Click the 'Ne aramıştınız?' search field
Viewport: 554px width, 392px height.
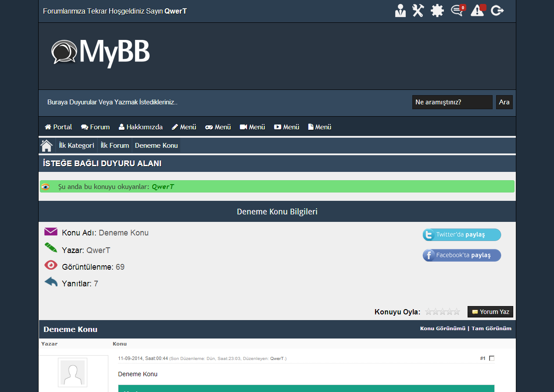click(x=452, y=102)
